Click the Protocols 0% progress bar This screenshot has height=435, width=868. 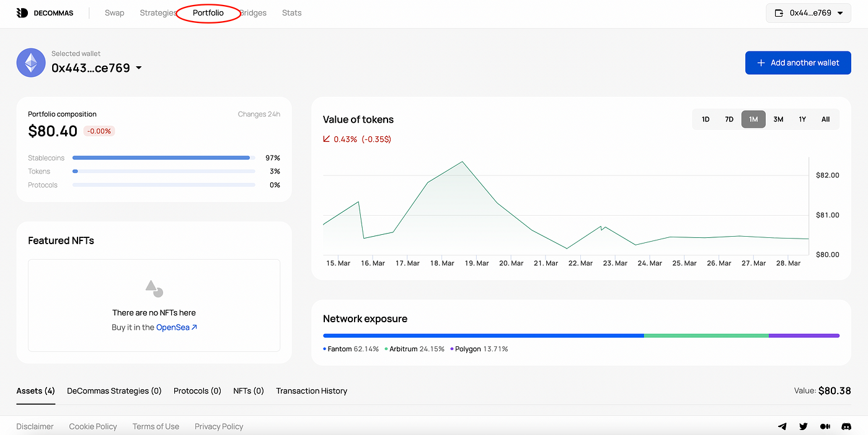pyautogui.click(x=164, y=185)
